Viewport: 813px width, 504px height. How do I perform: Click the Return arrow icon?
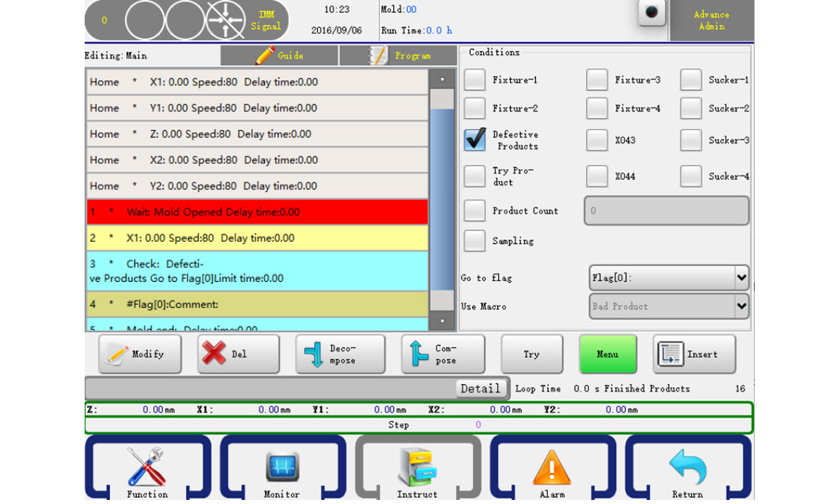687,467
